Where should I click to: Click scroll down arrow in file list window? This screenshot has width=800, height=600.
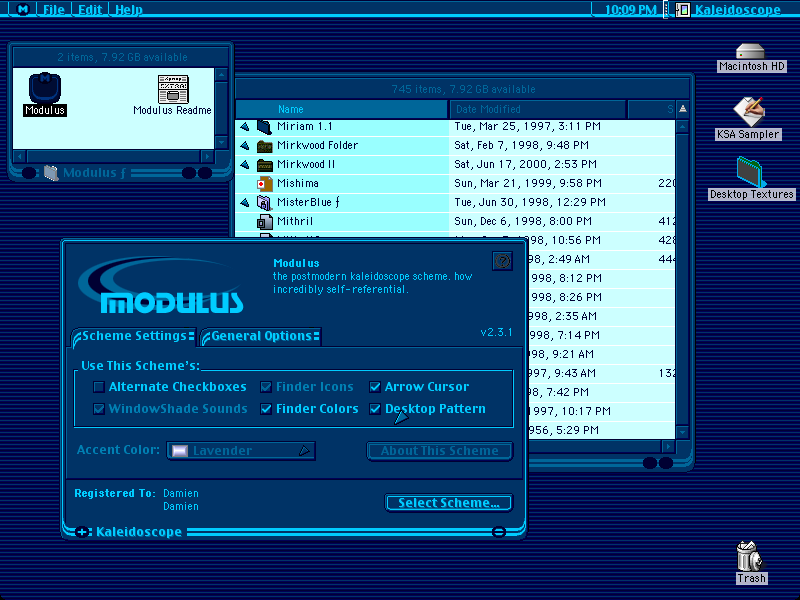[683, 433]
